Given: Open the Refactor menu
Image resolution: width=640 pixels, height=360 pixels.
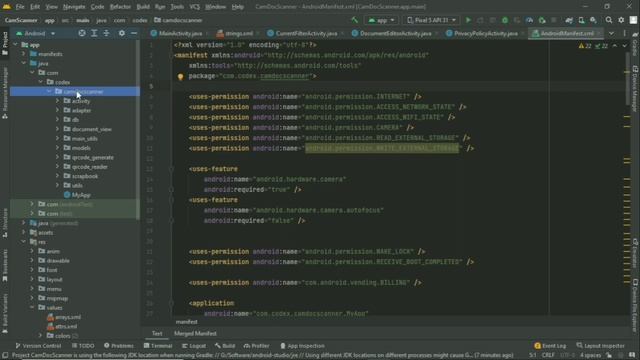Looking at the screenshot, I should (x=120, y=7).
